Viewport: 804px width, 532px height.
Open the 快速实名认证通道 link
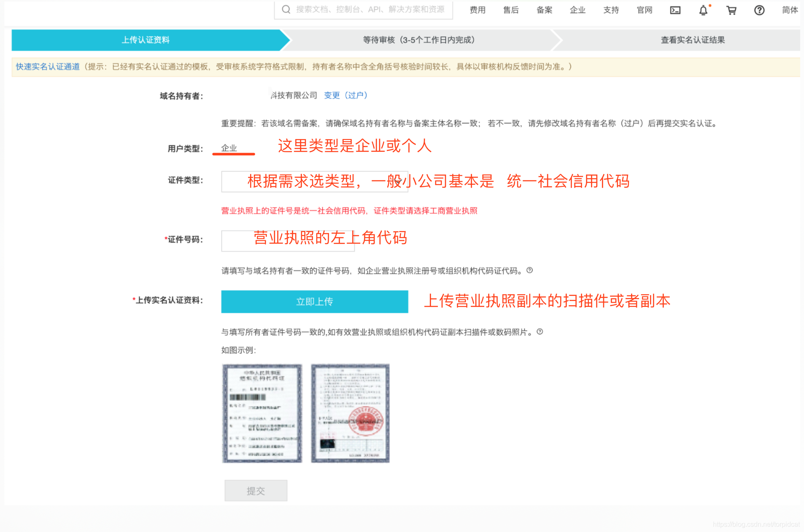[47, 67]
